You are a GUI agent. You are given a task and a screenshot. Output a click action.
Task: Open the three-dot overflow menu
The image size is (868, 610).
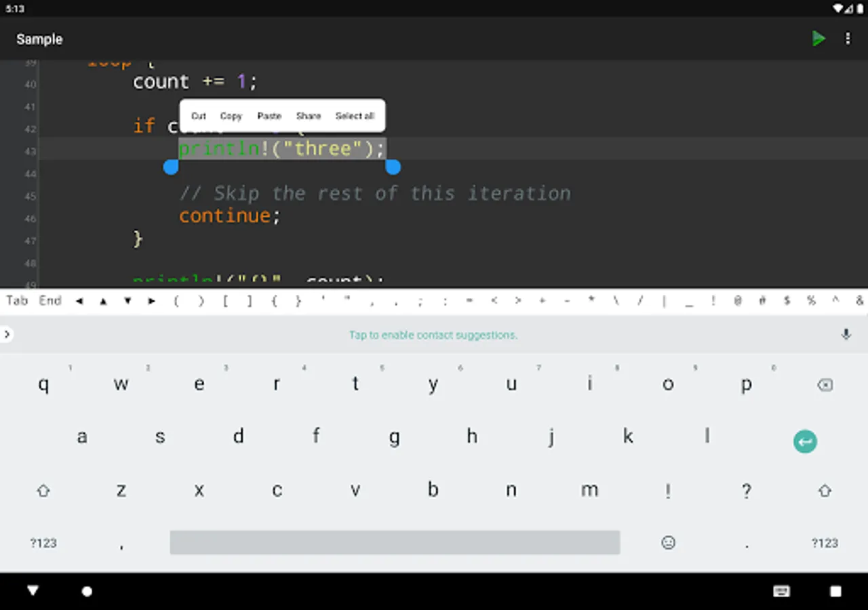pyautogui.click(x=848, y=39)
